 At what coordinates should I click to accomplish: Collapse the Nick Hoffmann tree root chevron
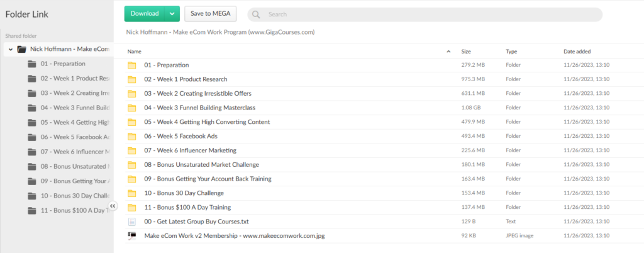(x=11, y=49)
